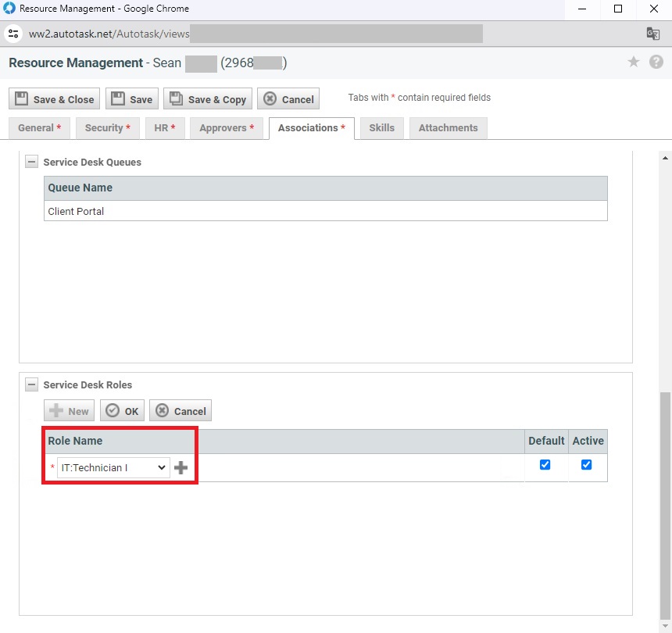Click site information icon in address bar
Viewport: 672px width, 633px height.
tap(13, 34)
